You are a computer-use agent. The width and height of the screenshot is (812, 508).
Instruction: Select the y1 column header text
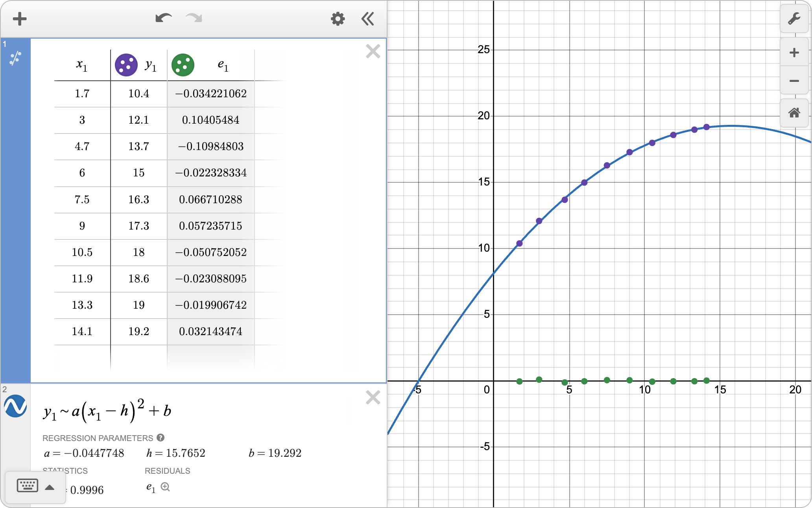pos(151,65)
